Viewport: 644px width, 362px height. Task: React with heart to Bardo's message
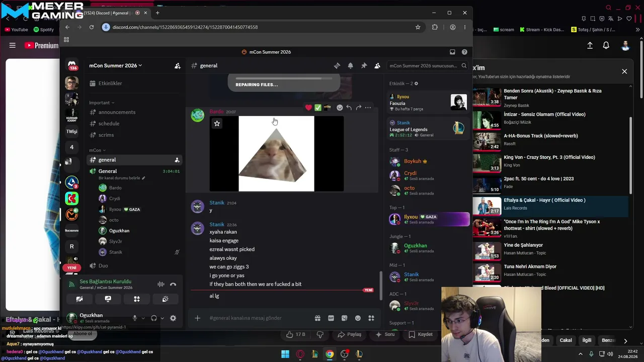[308, 108]
